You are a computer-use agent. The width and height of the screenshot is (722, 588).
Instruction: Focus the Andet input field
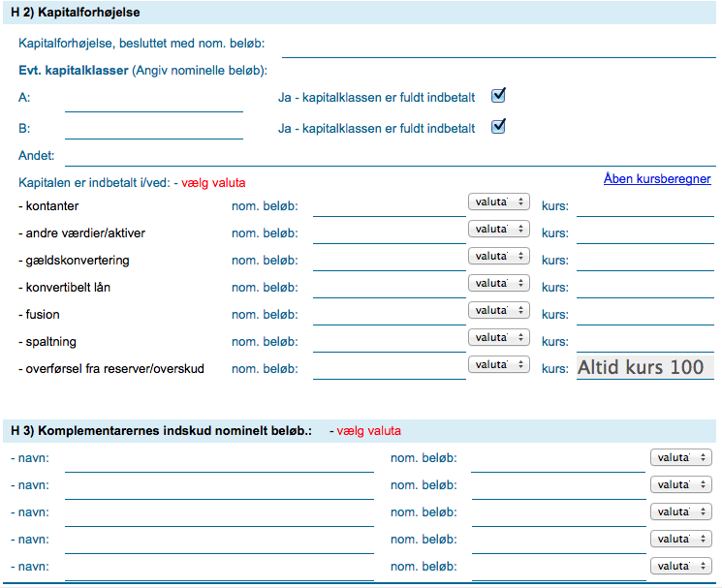click(390, 155)
